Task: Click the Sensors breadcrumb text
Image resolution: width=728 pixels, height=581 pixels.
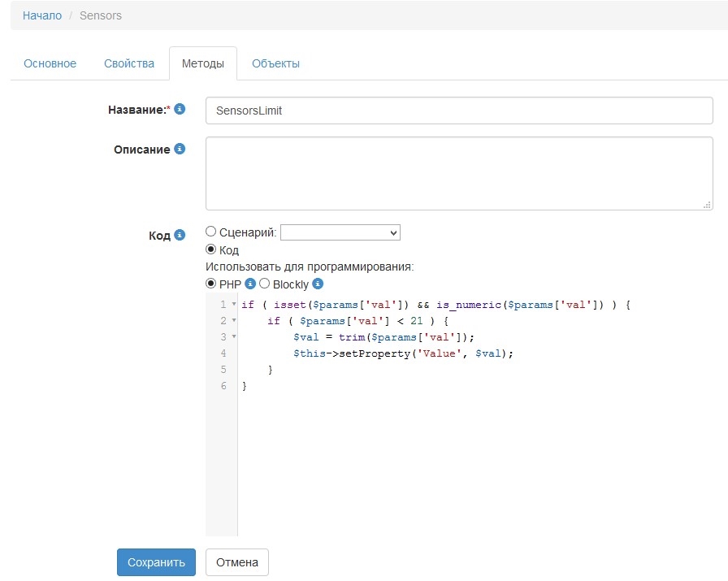Action: (101, 15)
